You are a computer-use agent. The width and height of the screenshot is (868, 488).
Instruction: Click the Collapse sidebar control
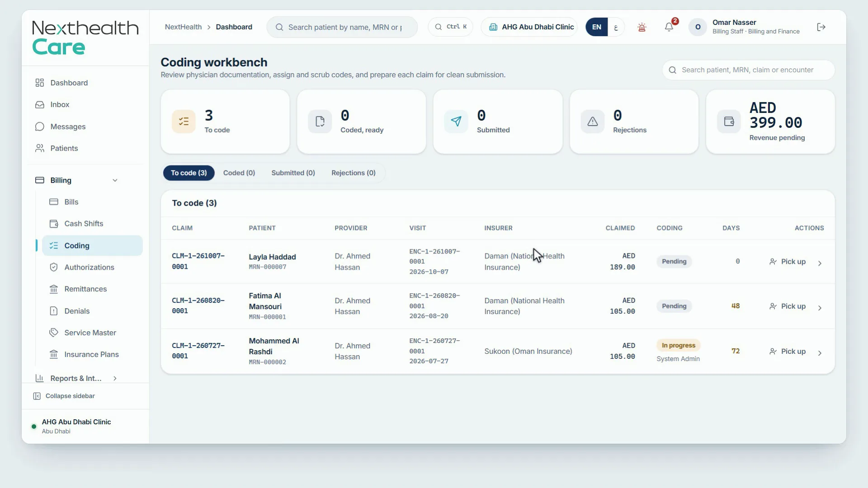coord(64,396)
